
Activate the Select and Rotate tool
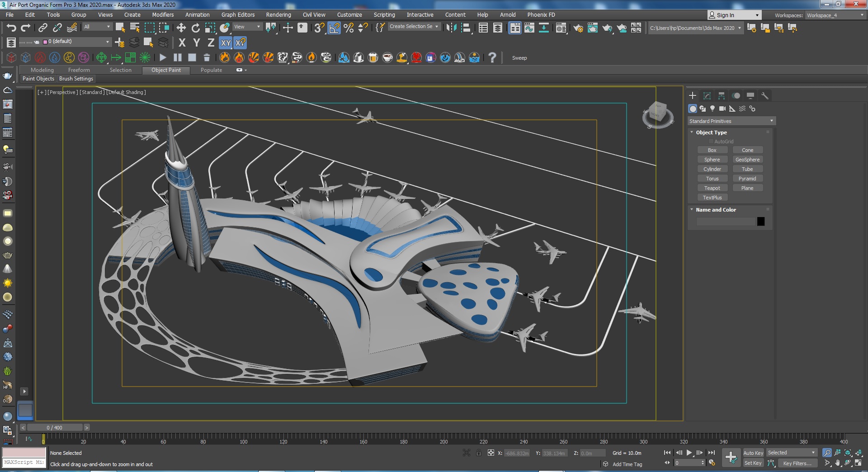(x=195, y=28)
